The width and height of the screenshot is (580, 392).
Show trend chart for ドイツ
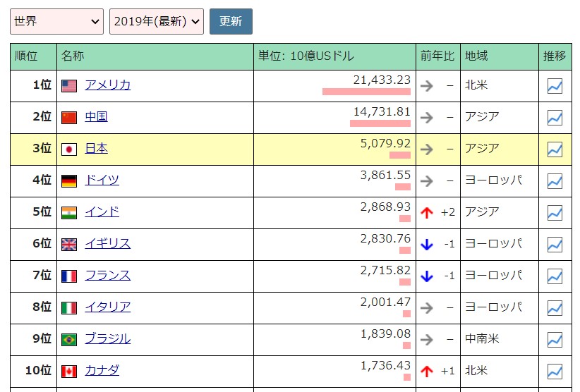[555, 181]
